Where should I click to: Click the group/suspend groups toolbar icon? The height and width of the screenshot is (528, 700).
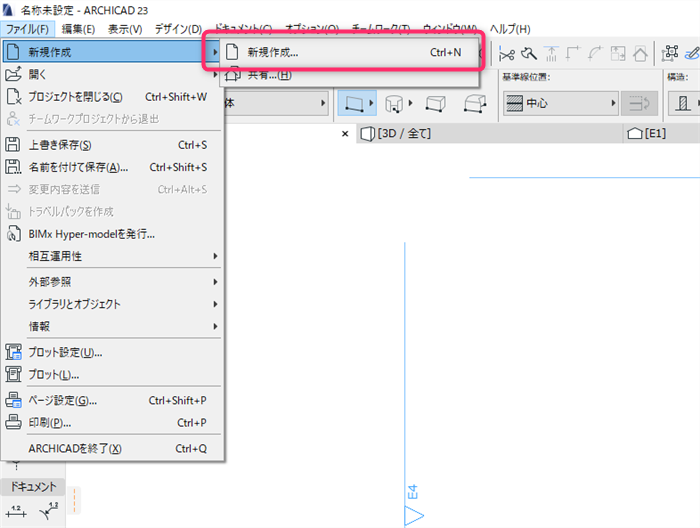(670, 54)
